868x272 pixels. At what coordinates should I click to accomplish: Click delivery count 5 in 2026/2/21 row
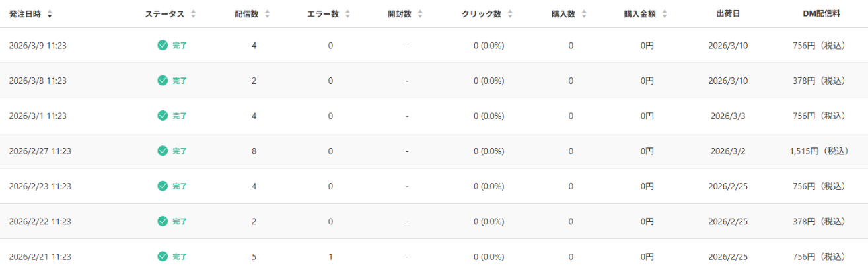pyautogui.click(x=254, y=256)
